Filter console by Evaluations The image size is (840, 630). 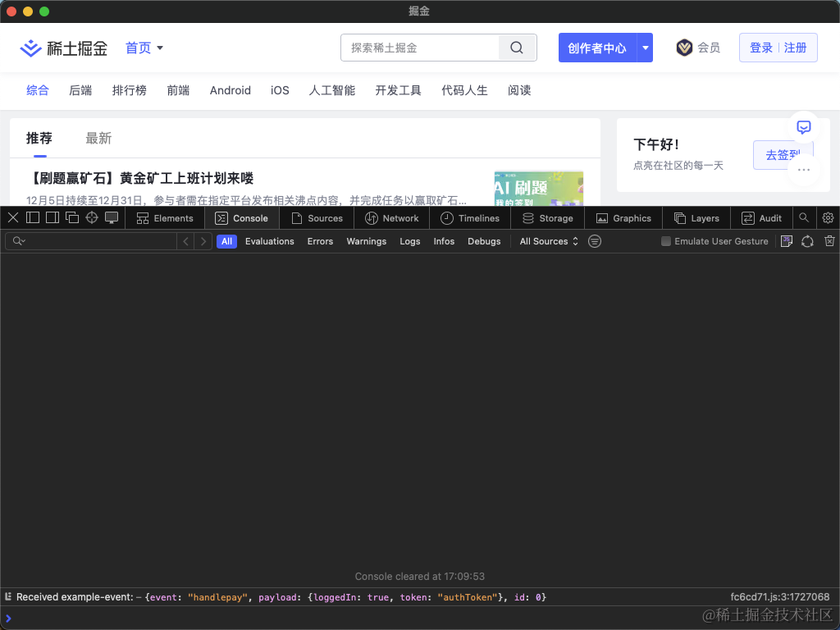click(269, 241)
